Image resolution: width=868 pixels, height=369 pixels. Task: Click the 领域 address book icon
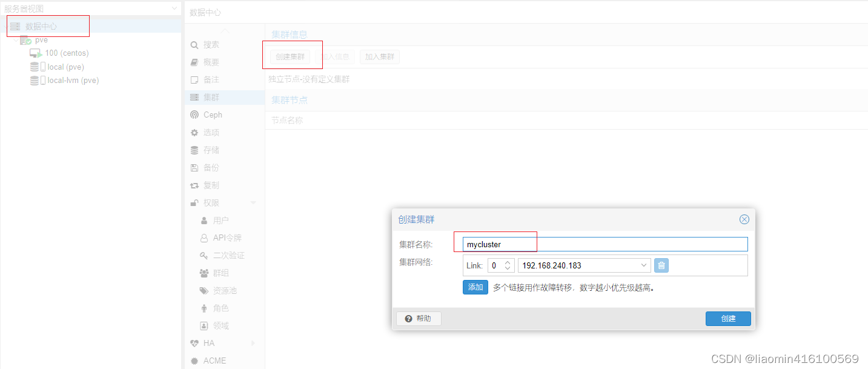click(x=204, y=326)
